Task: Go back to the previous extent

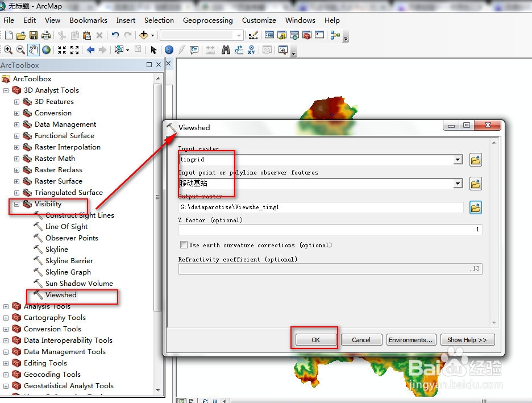Action: point(90,50)
